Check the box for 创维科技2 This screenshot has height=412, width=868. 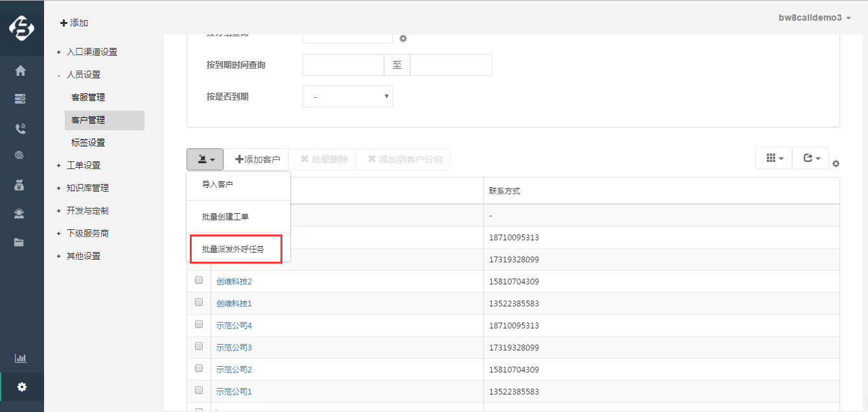(199, 280)
